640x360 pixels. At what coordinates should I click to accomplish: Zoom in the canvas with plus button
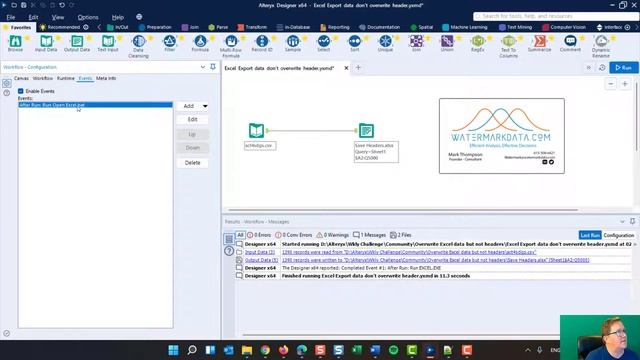coord(624,84)
